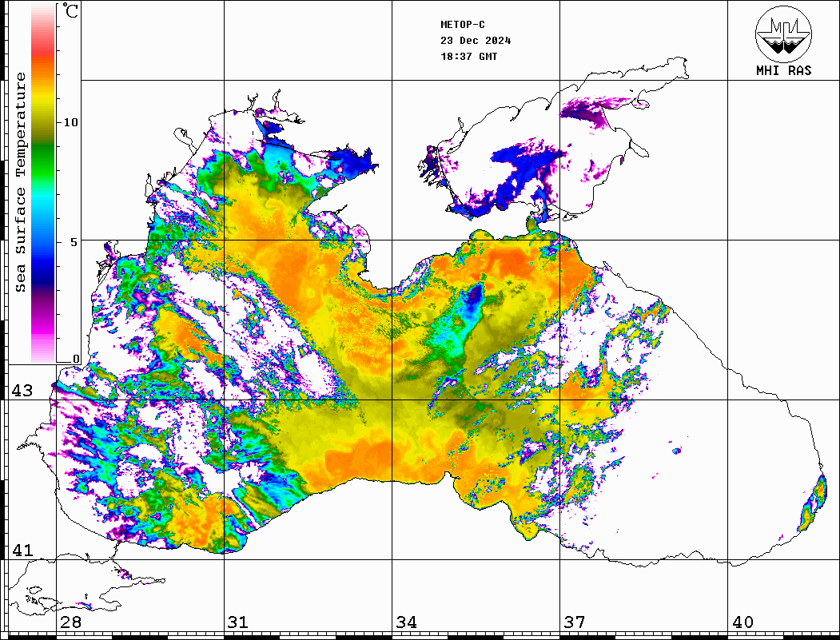This screenshot has width=840, height=640.
Task: Click the '23 Dec 2024' date text
Action: click(476, 41)
